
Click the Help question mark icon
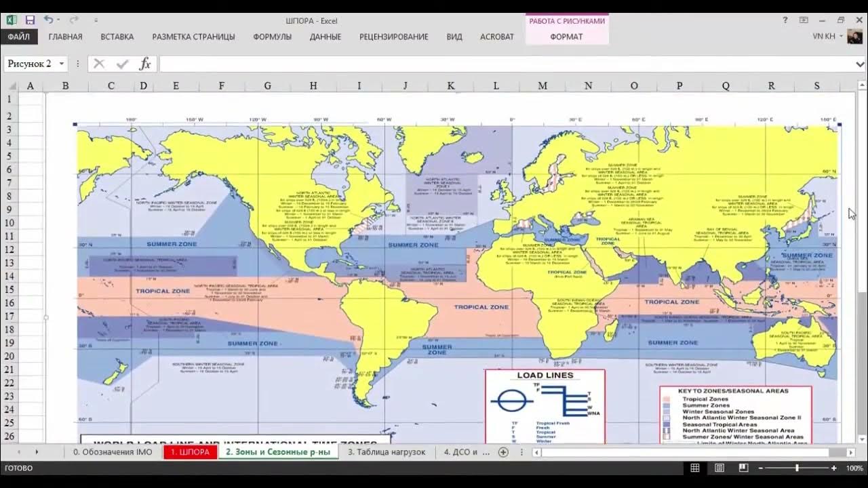coord(785,20)
